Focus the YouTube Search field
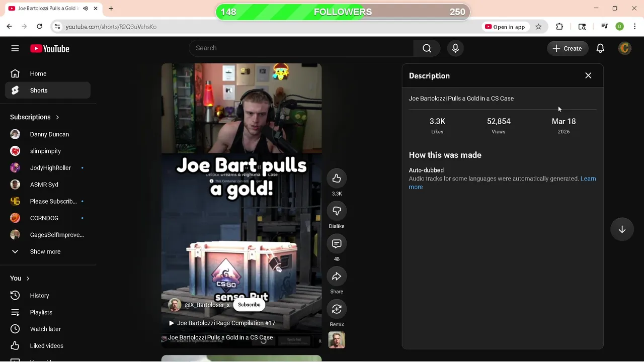The width and height of the screenshot is (644, 362). click(301, 48)
